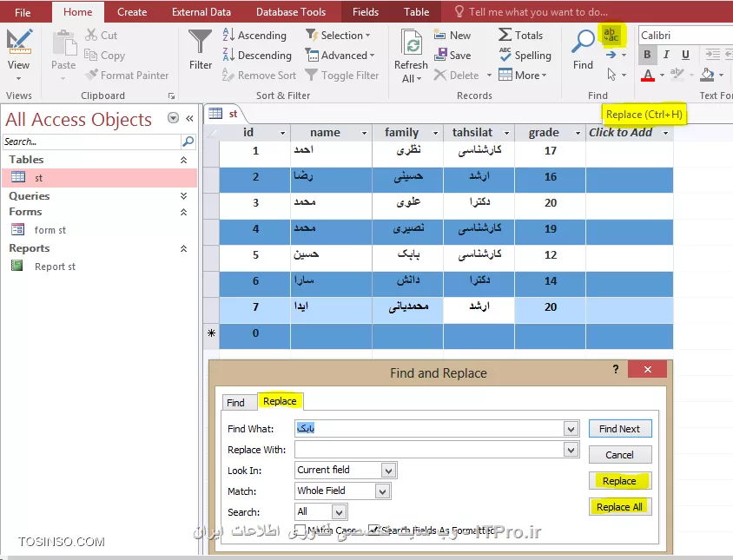Select the Format Painter tool
Image resolution: width=733 pixels, height=560 pixels.
129,76
